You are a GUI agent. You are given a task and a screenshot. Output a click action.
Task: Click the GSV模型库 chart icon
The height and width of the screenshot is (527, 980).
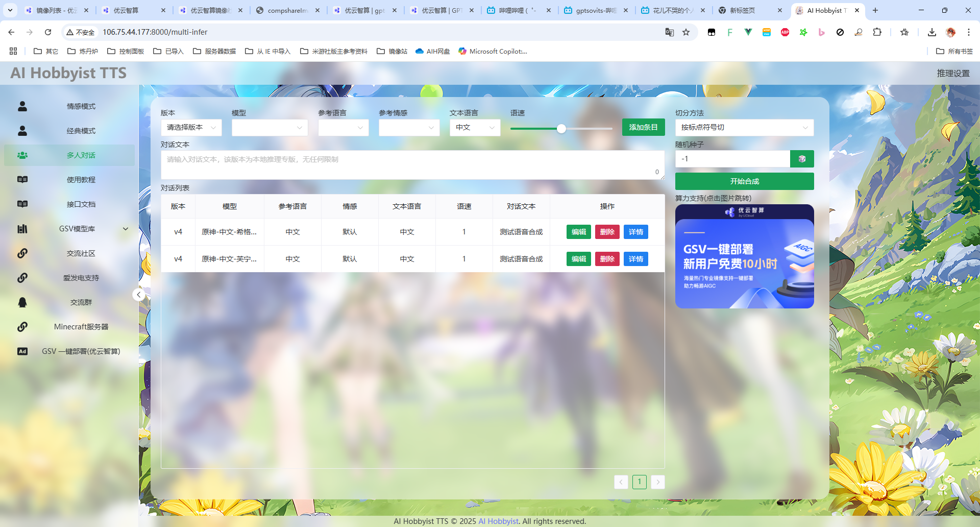[x=22, y=229]
